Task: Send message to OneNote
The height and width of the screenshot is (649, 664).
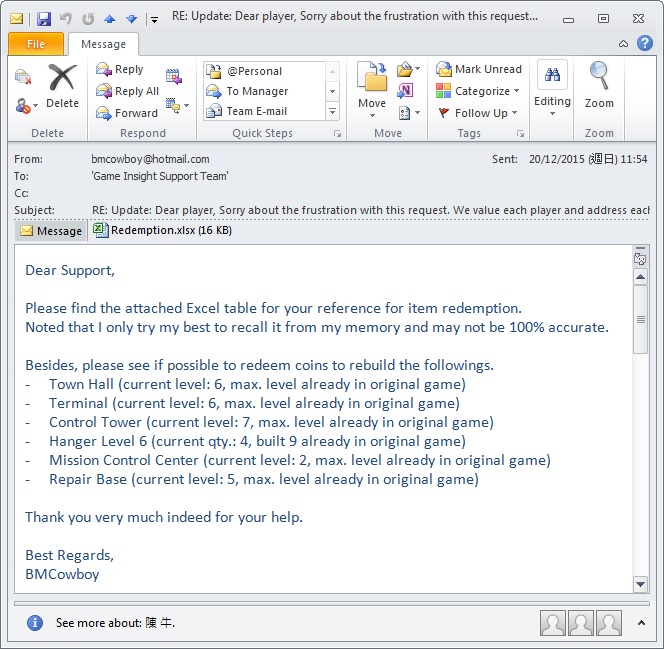Action: (x=405, y=91)
